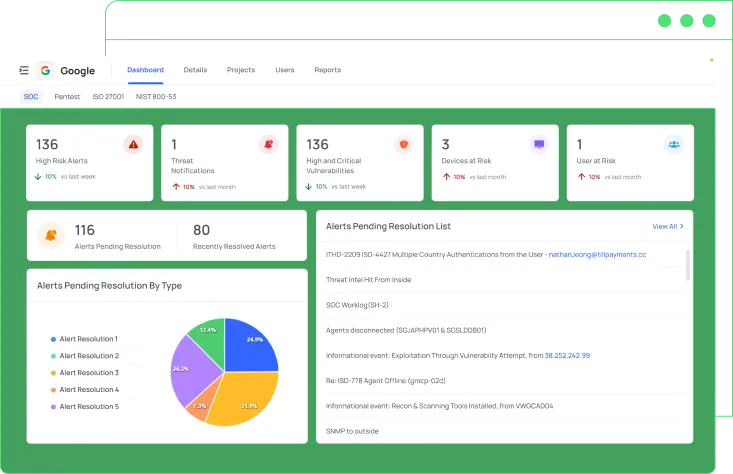Viewport: 733px width, 474px height.
Task: Open the Details tab
Action: point(195,70)
